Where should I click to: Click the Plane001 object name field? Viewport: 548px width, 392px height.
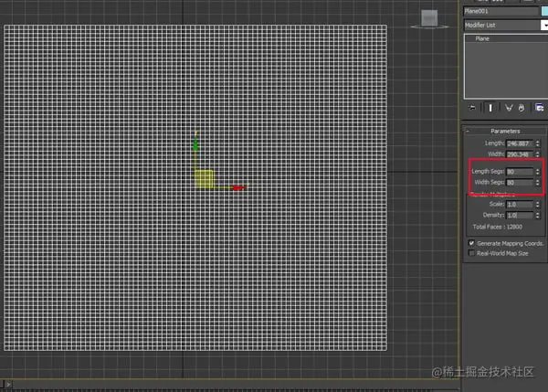[x=501, y=11]
